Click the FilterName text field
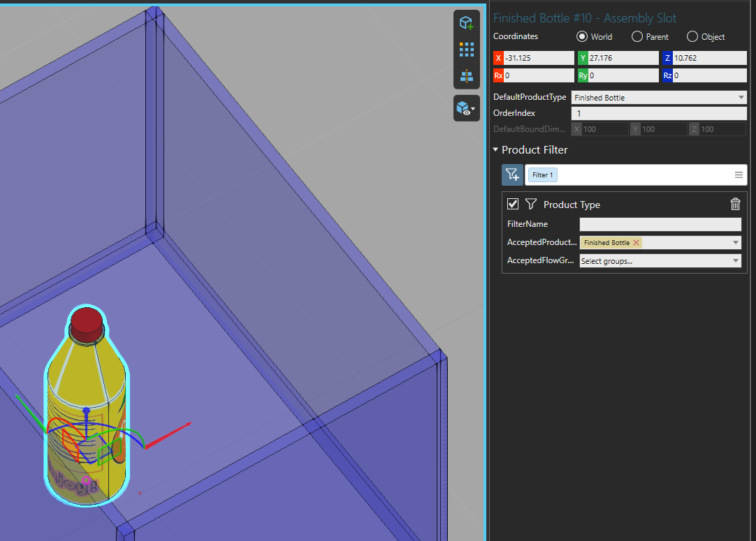Viewport: 756px width, 541px height. (x=660, y=224)
